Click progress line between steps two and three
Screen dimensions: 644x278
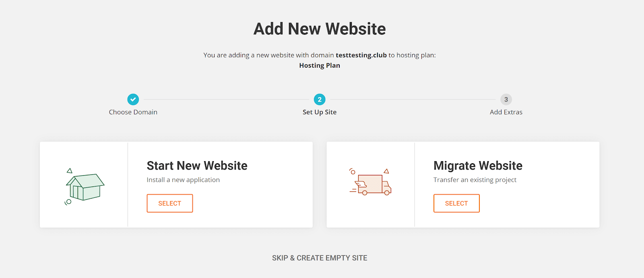413,100
